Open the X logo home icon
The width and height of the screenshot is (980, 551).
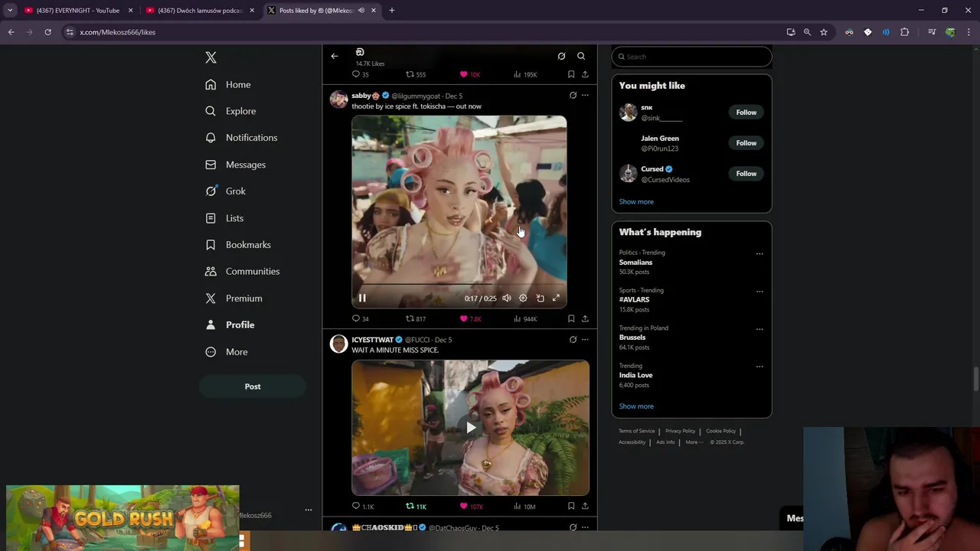211,57
